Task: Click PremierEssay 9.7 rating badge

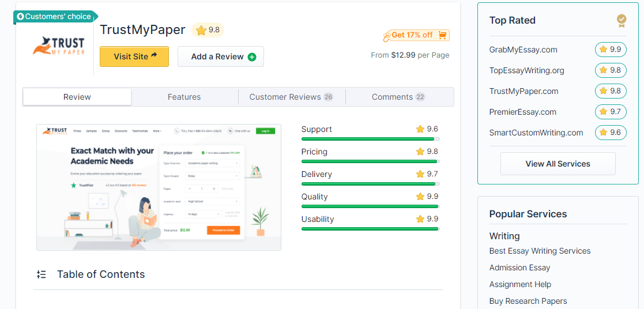Action: point(611,112)
